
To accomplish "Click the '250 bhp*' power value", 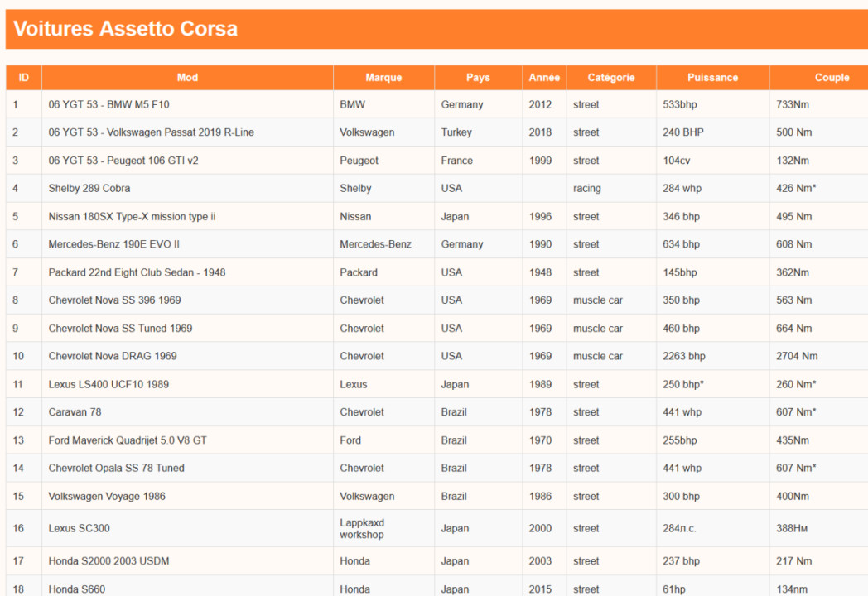I will tap(683, 384).
